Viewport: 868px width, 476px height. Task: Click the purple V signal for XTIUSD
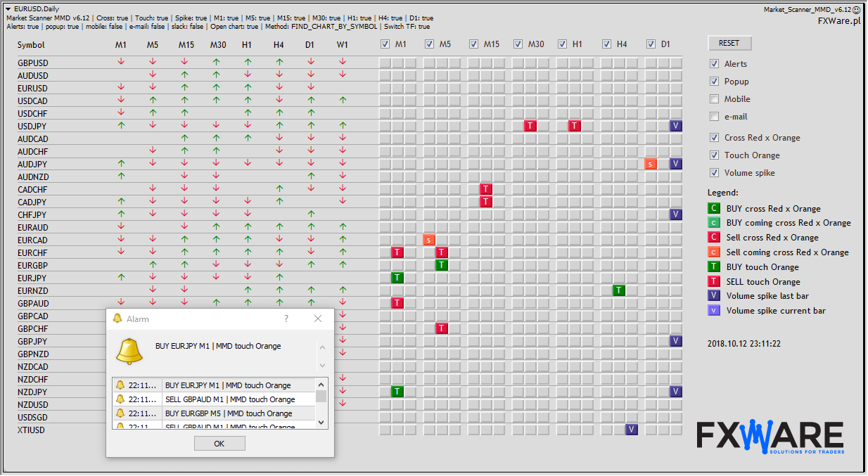click(632, 430)
